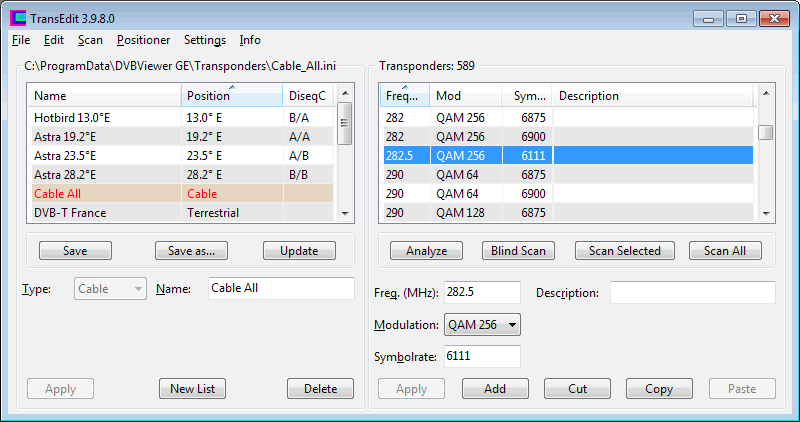This screenshot has height=422, width=800.
Task: Click the Symbolrate input field
Action: [x=481, y=357]
